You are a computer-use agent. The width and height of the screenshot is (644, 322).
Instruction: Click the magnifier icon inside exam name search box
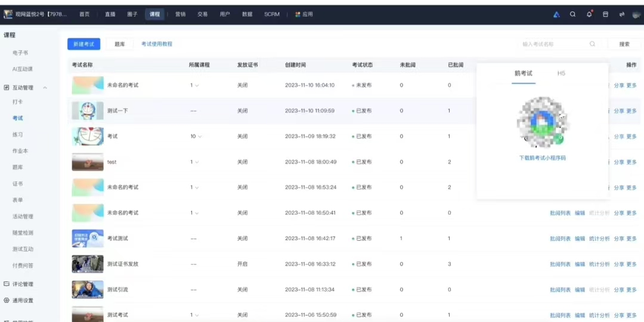(x=592, y=44)
